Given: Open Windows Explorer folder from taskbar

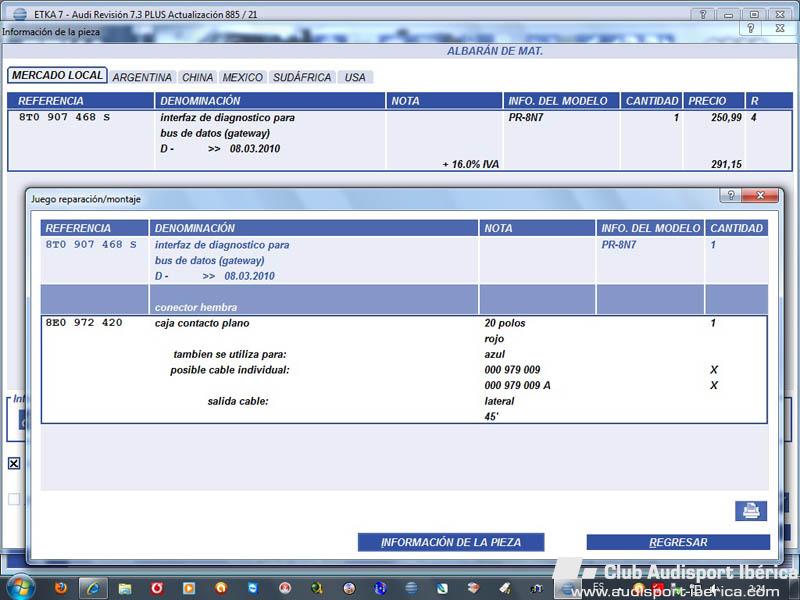Looking at the screenshot, I should click(125, 588).
